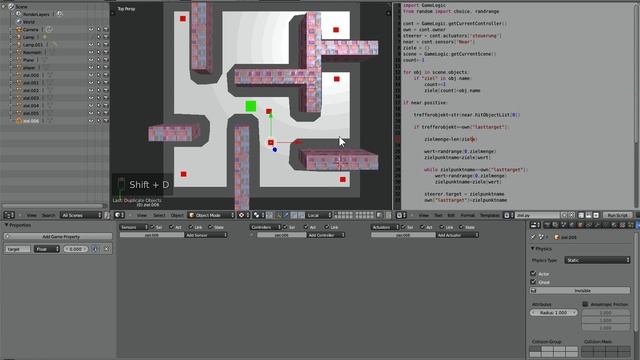The image size is (640, 360).
Task: Toggle Act checkbox in Controllers header
Action: 306,227
